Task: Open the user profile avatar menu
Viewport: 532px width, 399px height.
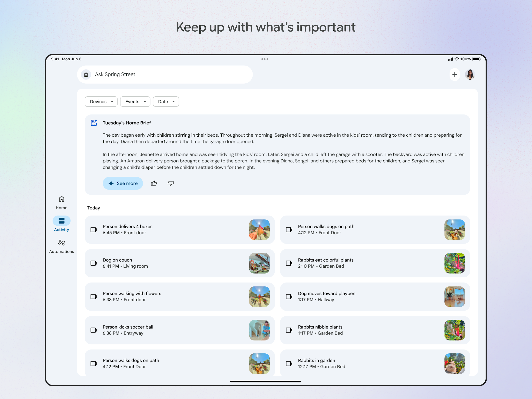Action: coord(470,75)
